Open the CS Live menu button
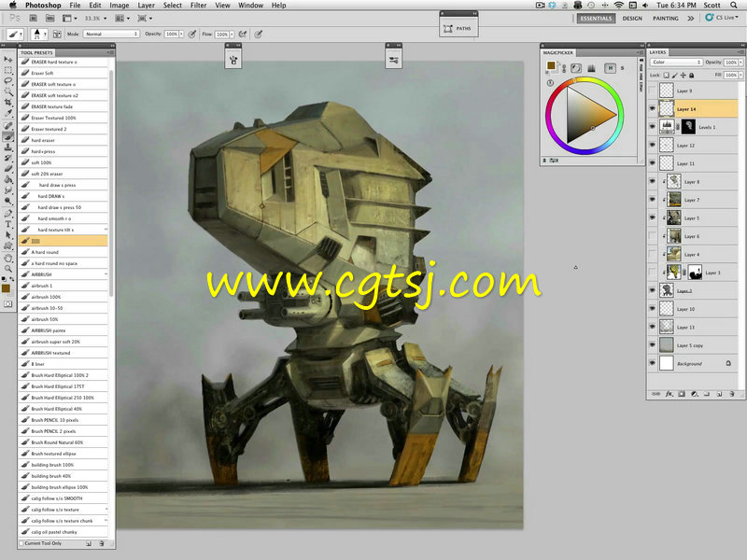 [x=722, y=18]
